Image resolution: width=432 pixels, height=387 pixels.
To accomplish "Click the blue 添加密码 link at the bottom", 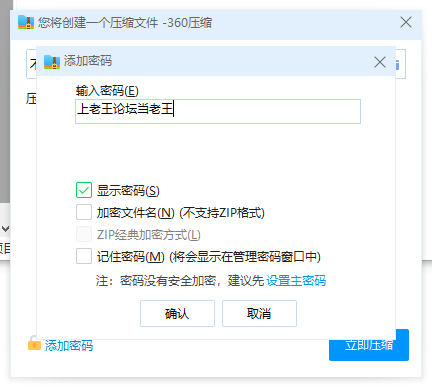I will pyautogui.click(x=69, y=346).
